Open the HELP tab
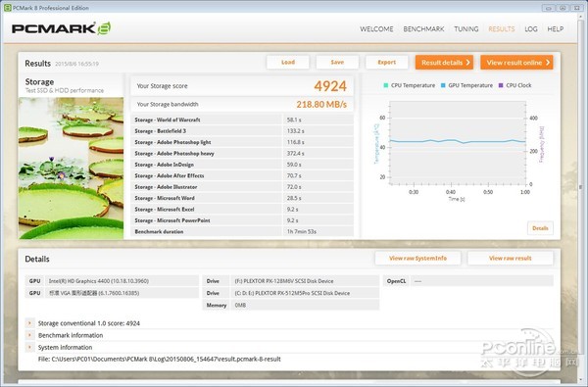588x387 pixels. [556, 28]
